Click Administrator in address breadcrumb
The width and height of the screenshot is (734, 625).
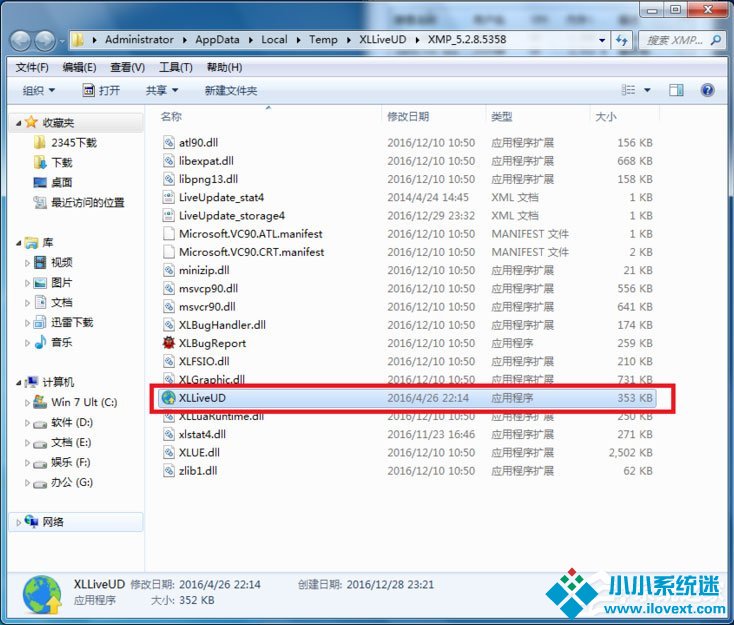(139, 40)
